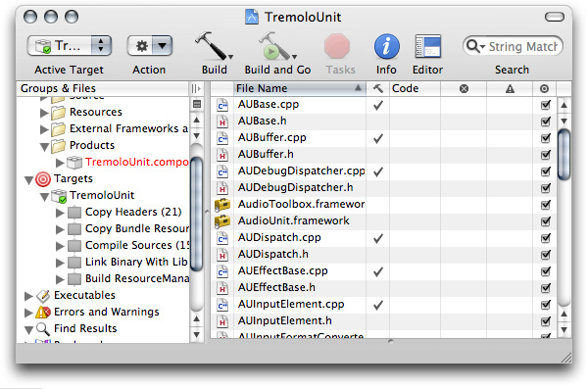Expand the Copy Headers (21) build phase
The height and width of the screenshot is (389, 588).
tap(60, 213)
